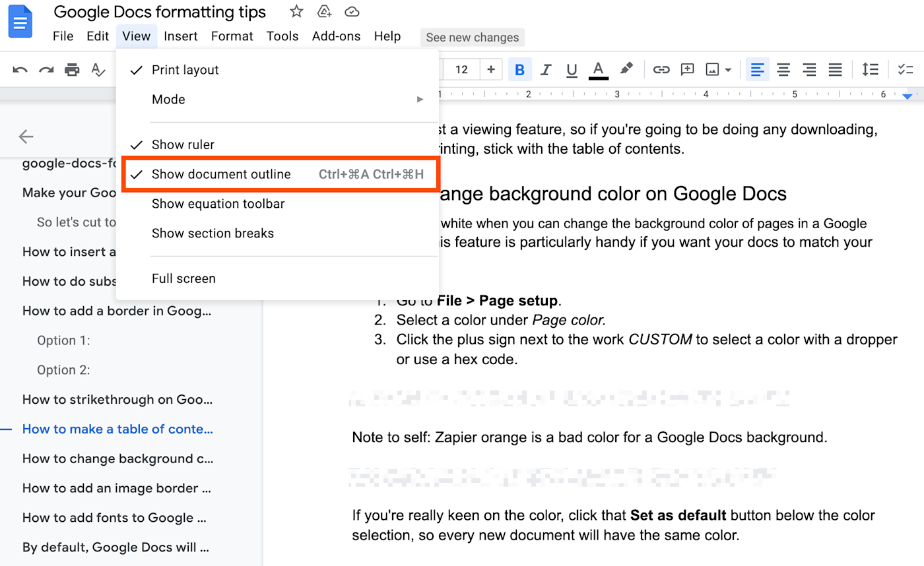
Task: Insert a link using the chain icon
Action: tap(661, 69)
